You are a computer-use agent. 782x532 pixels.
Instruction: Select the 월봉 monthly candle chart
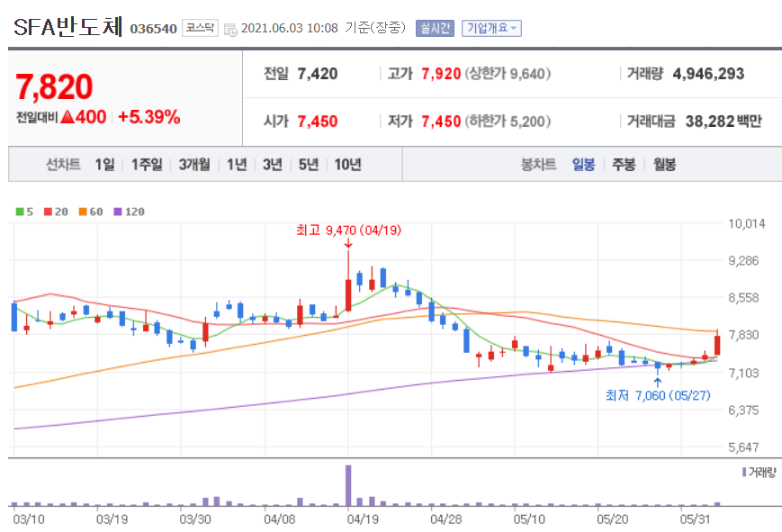pos(664,164)
